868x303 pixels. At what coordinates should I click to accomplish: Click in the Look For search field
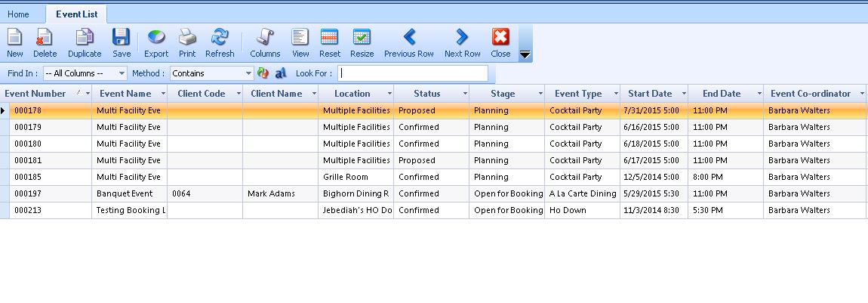coord(413,73)
